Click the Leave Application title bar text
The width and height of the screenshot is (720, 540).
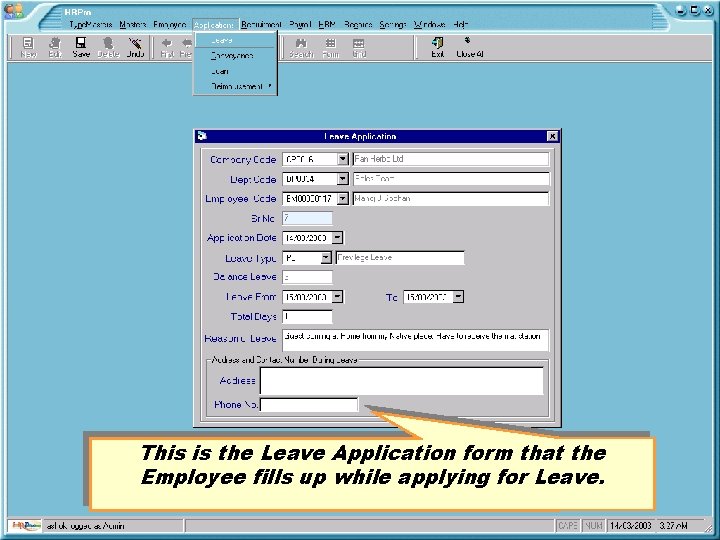point(360,136)
